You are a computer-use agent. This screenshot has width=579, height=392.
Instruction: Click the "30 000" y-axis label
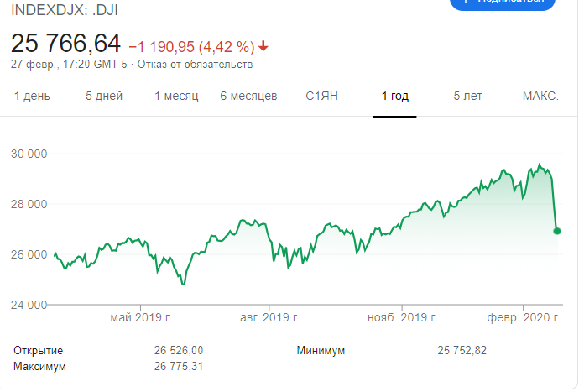(29, 154)
